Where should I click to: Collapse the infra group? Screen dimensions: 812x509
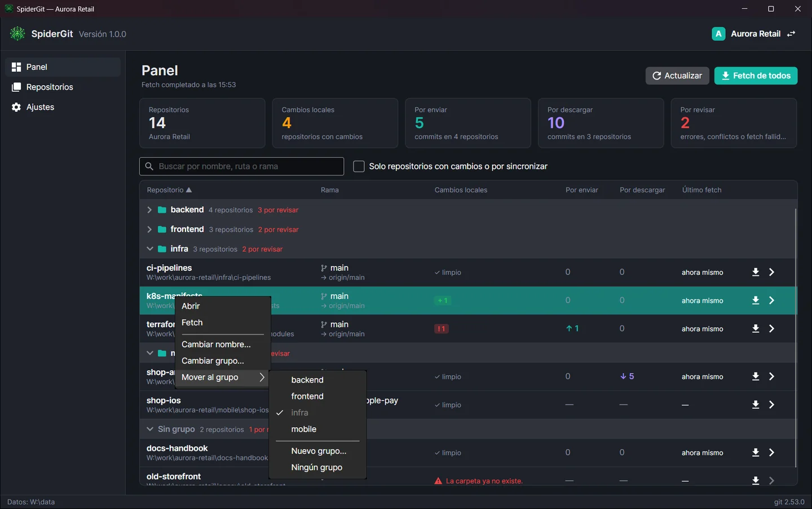(x=149, y=249)
